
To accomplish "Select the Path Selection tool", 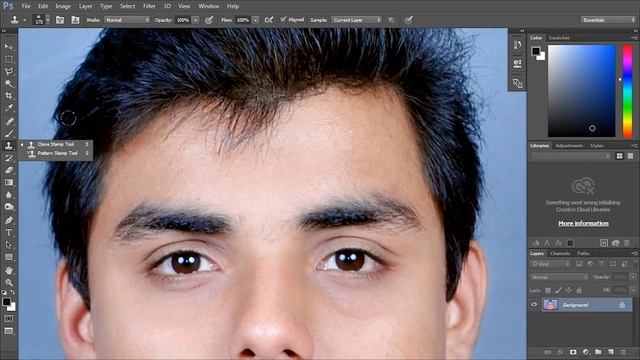I will pos(9,244).
